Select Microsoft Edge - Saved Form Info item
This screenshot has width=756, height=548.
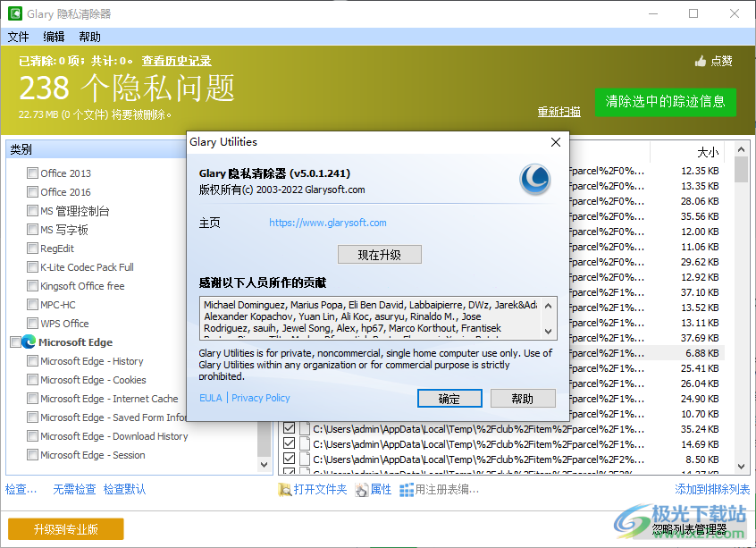113,417
